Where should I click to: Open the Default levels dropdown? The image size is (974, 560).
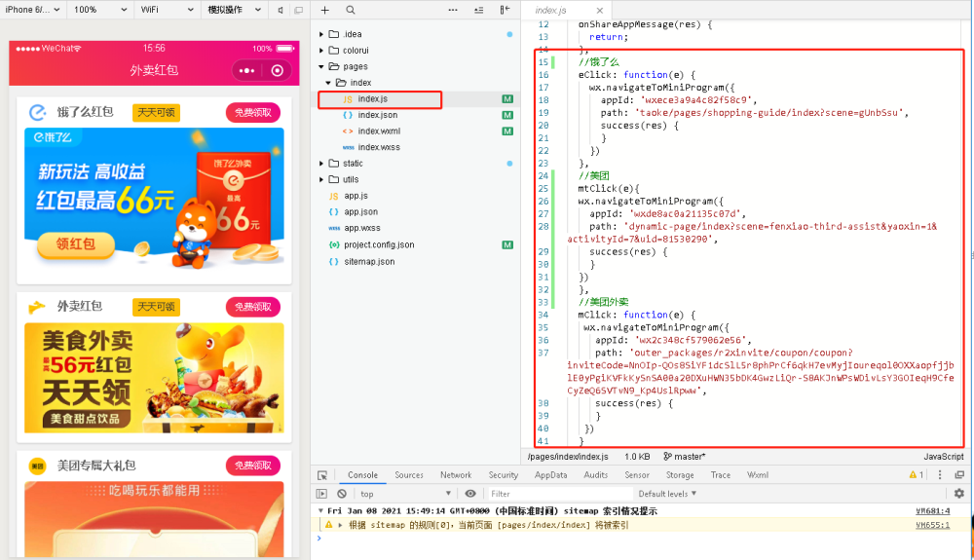pos(668,494)
